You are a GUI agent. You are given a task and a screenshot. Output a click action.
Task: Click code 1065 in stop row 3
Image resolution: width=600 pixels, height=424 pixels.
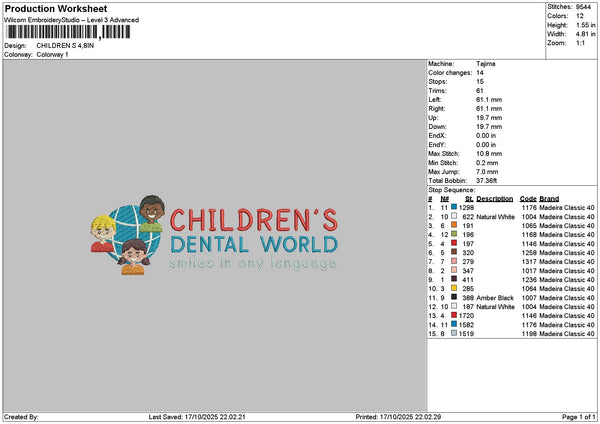click(529, 226)
